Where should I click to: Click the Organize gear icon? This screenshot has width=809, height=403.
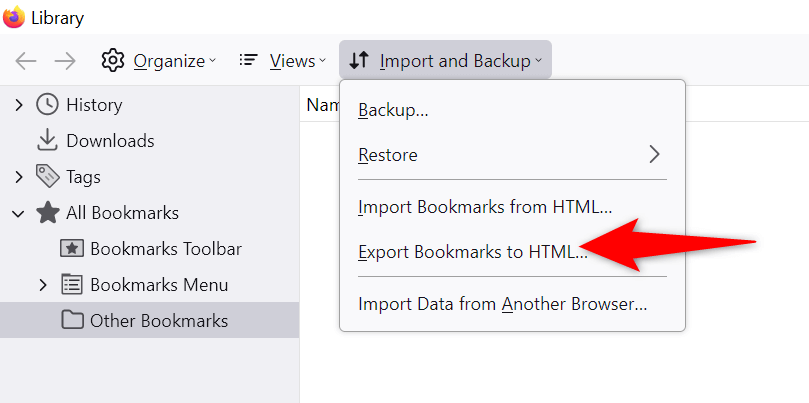113,61
